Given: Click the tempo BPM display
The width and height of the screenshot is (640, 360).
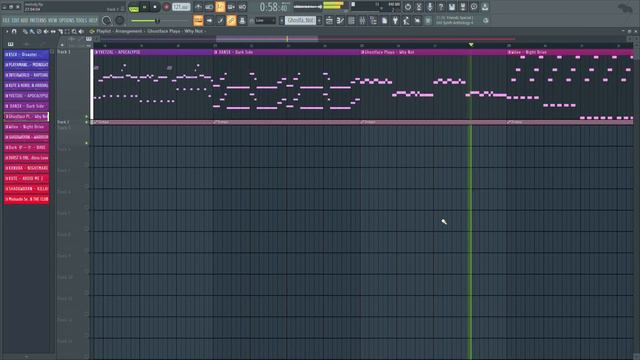Looking at the screenshot, I should (x=181, y=7).
